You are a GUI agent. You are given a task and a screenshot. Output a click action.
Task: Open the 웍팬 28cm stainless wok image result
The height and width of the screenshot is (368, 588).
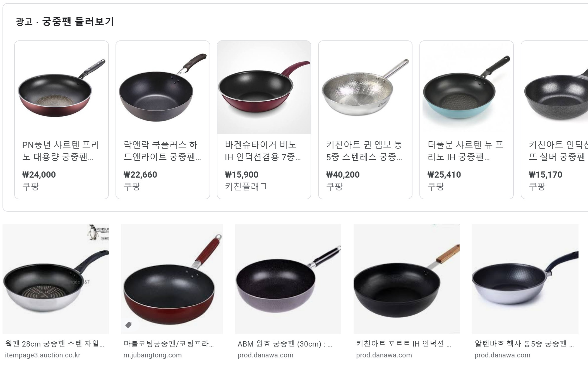click(56, 279)
